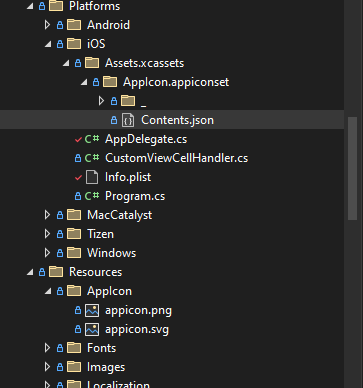Collapse the iOS folder arrow
363x388 pixels.
tap(48, 44)
